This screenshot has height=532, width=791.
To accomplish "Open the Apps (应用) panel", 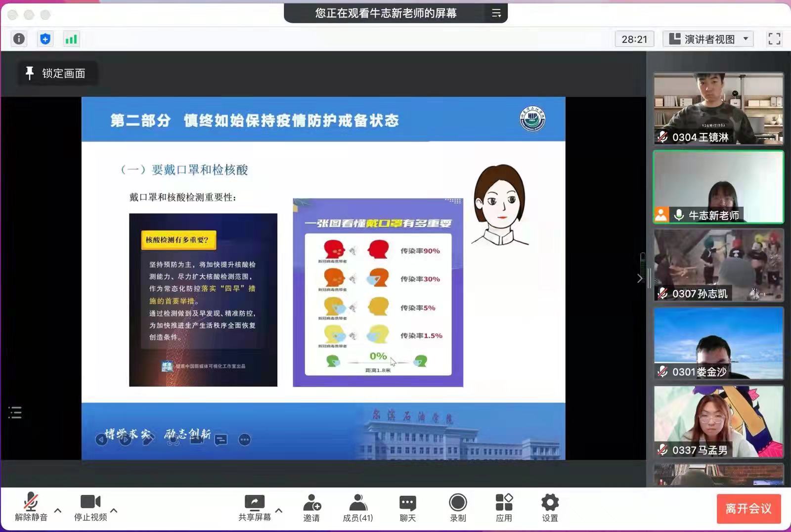I will 504,508.
